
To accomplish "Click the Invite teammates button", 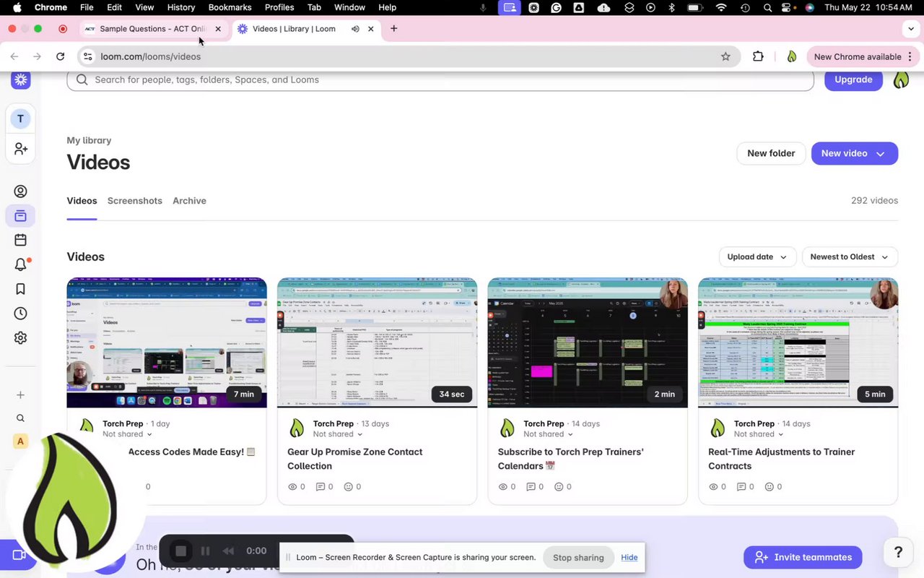I will [x=803, y=557].
